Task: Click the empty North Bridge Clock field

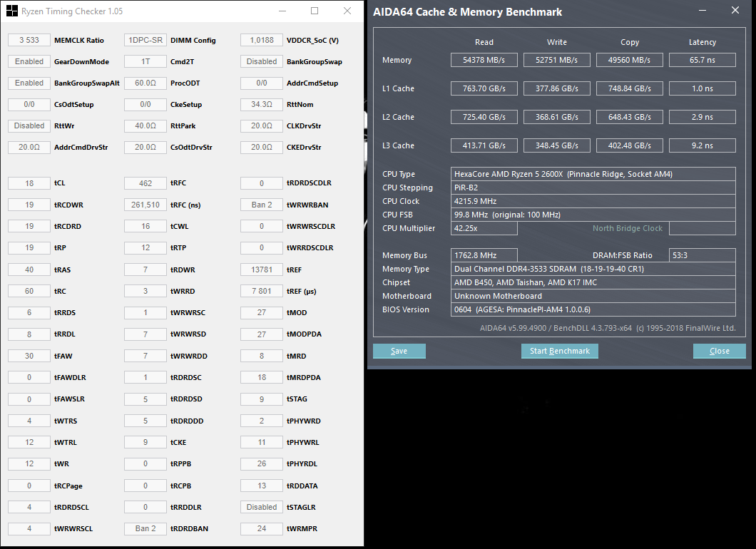Action: [703, 228]
